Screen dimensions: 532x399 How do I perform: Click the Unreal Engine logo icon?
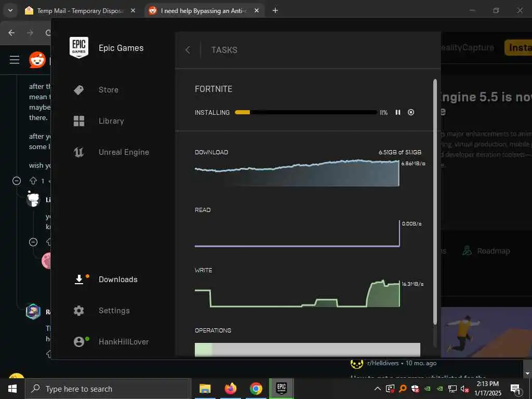point(79,152)
